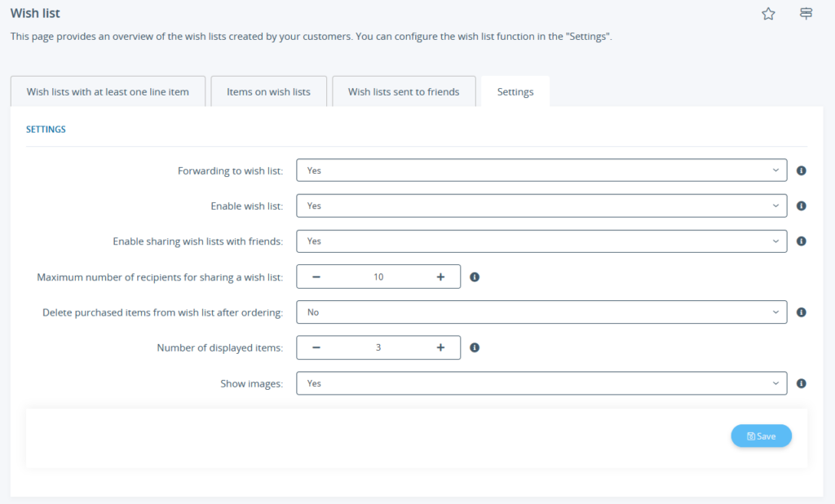Click info icon next to maximum recipients field
This screenshot has height=504, width=835.
point(475,276)
